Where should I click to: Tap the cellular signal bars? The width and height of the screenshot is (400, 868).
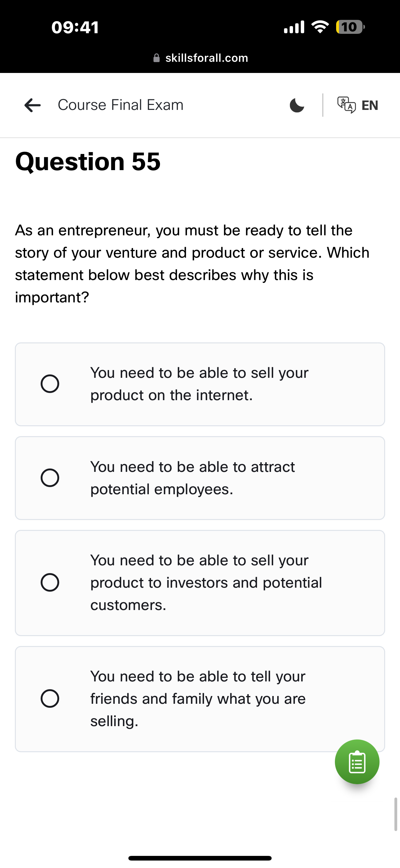click(294, 27)
